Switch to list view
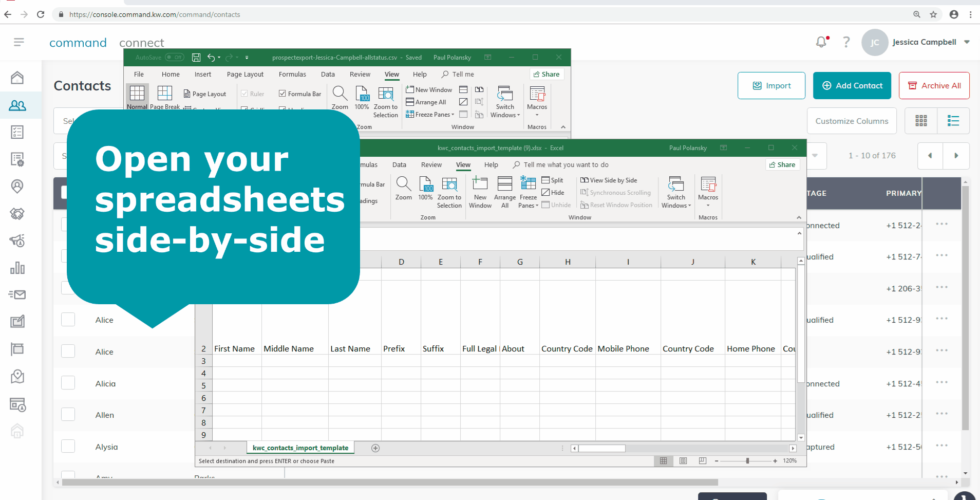The width and height of the screenshot is (980, 500). (x=953, y=121)
